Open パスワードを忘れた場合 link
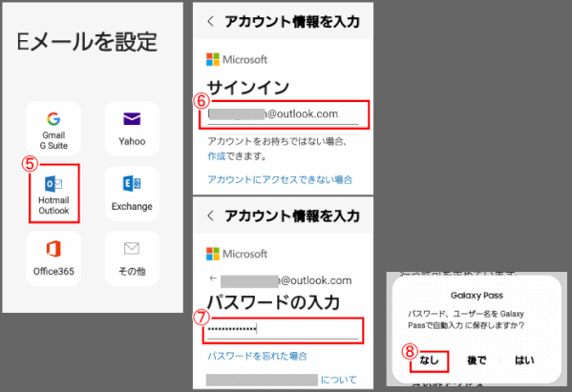This screenshot has width=572, height=392. 258,356
